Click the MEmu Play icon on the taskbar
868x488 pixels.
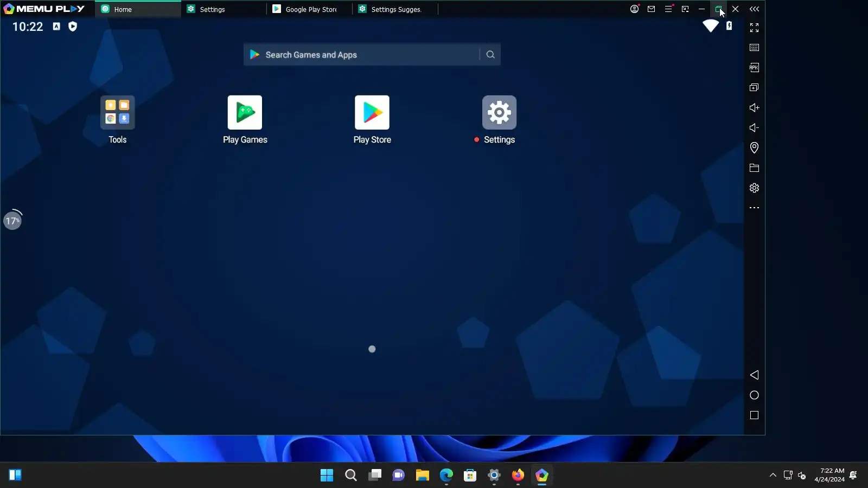point(542,476)
